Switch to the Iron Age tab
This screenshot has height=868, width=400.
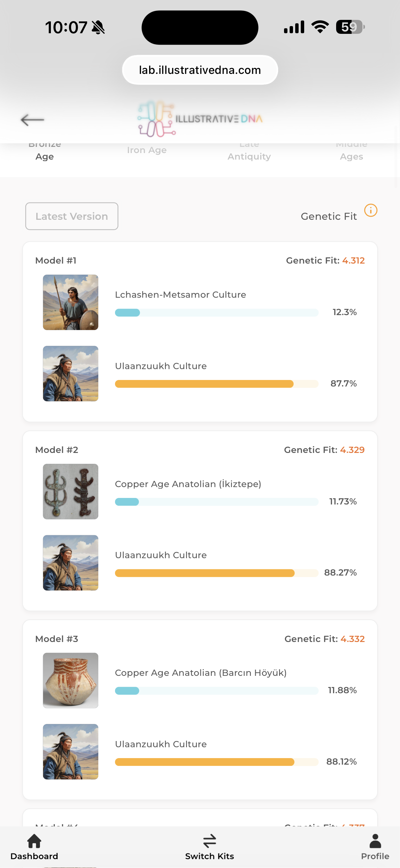[147, 150]
